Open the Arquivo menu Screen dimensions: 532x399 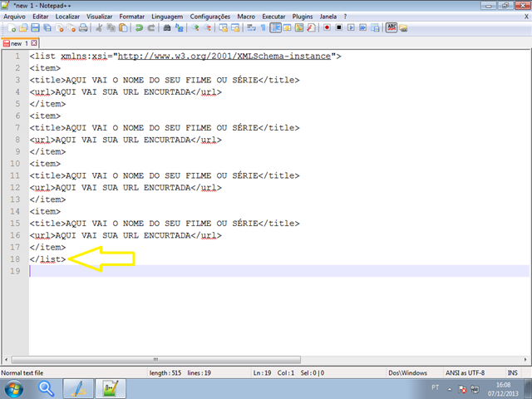tap(14, 17)
